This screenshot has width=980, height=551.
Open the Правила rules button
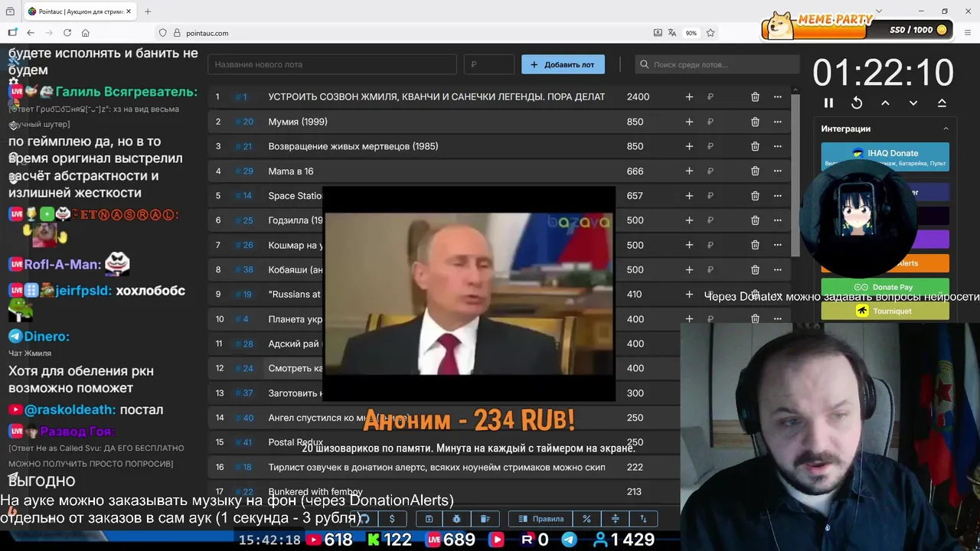[x=541, y=519]
